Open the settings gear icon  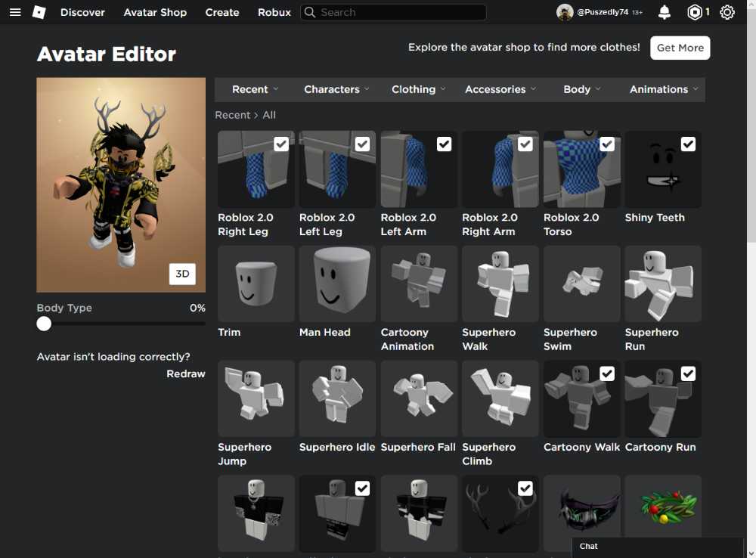[727, 12]
